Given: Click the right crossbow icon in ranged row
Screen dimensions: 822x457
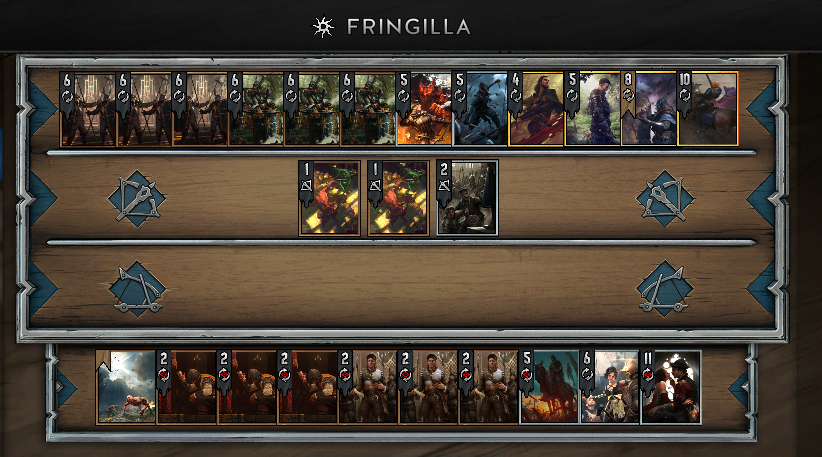Looking at the screenshot, I should click(665, 199).
